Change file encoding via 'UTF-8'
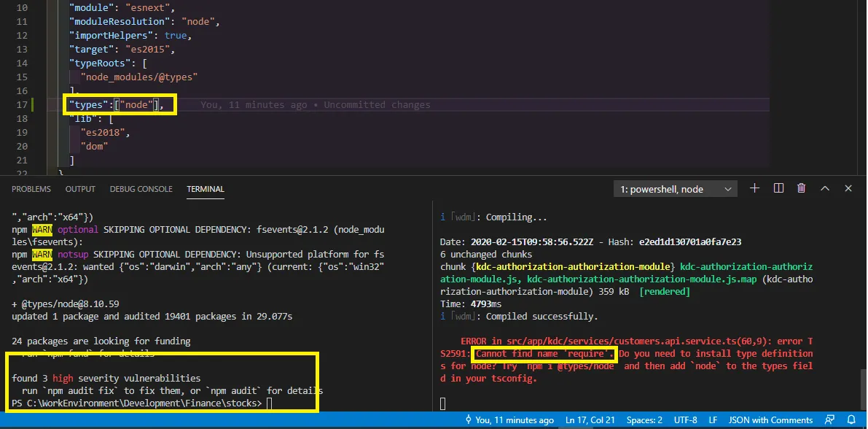868x429 pixels. tap(685, 420)
